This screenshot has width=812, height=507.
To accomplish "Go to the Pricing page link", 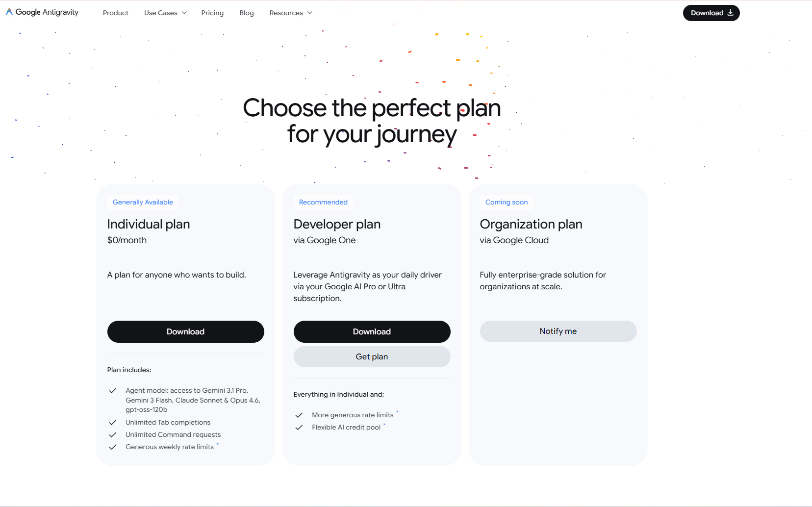I will [x=212, y=13].
